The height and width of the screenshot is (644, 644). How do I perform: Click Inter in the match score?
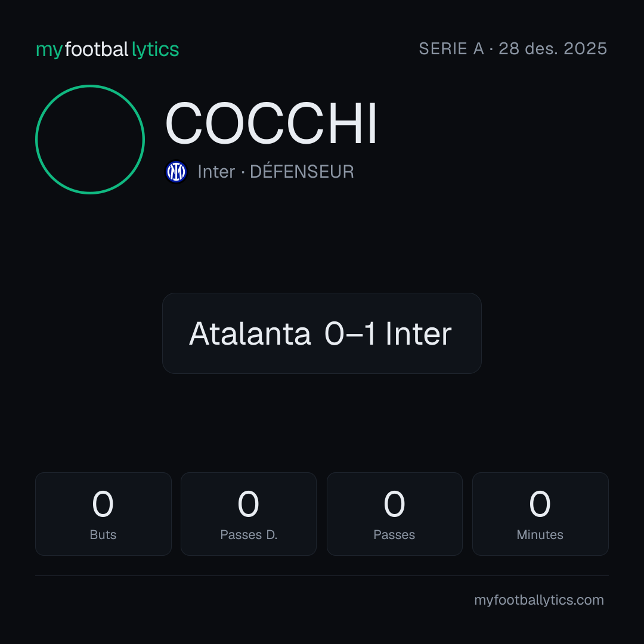(x=419, y=333)
